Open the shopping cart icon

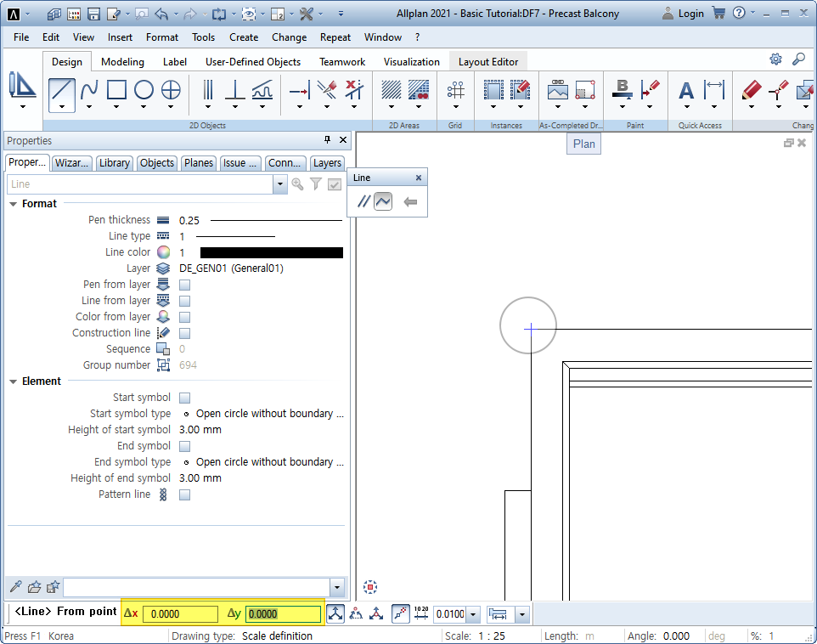[x=718, y=13]
